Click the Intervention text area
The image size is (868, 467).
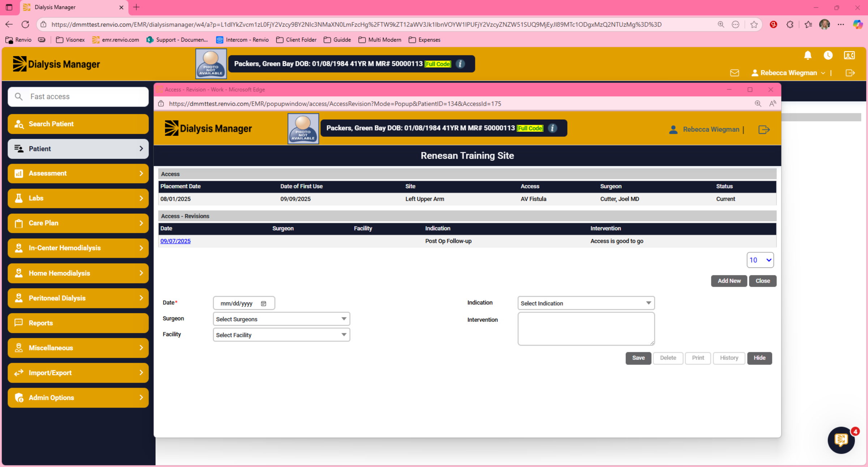586,329
